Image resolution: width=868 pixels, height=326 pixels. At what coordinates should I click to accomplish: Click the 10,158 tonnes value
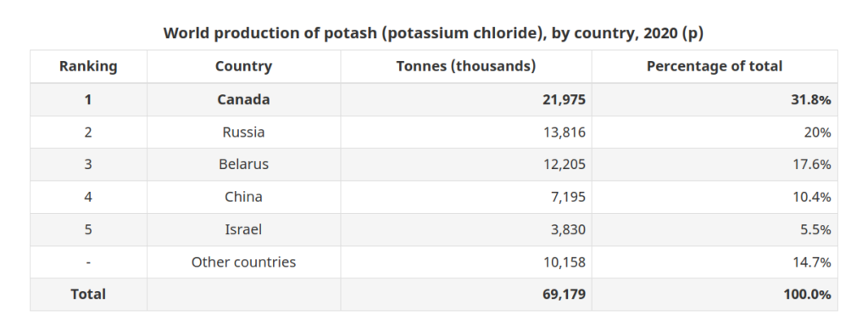pyautogui.click(x=564, y=262)
